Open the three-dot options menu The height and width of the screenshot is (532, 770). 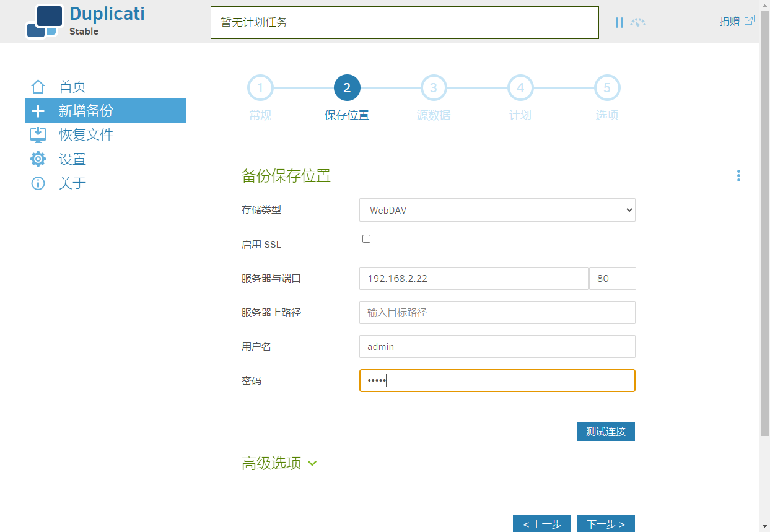click(738, 176)
